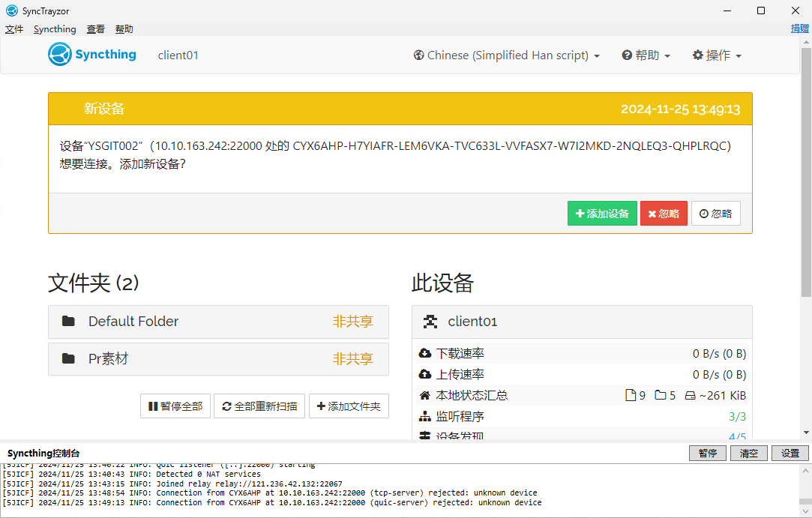This screenshot has width=812, height=518.
Task: Click the 文件夹 (2) section heading
Action: [94, 283]
